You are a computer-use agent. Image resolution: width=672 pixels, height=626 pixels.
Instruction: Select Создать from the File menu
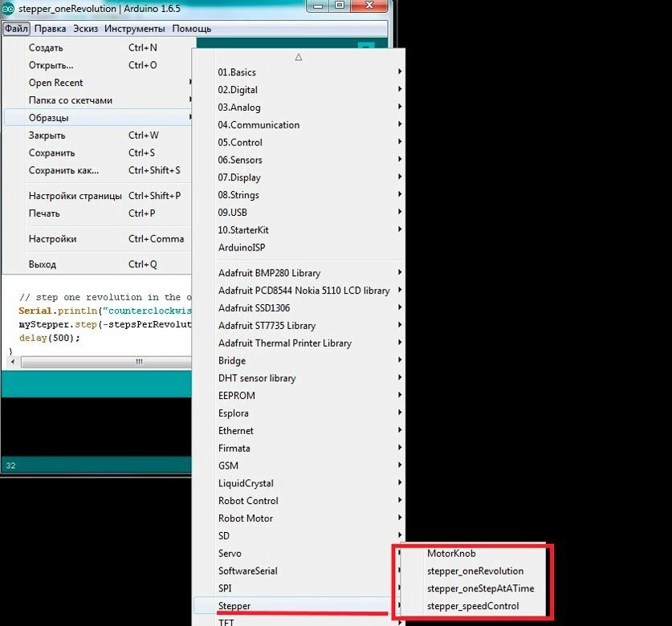coord(46,47)
